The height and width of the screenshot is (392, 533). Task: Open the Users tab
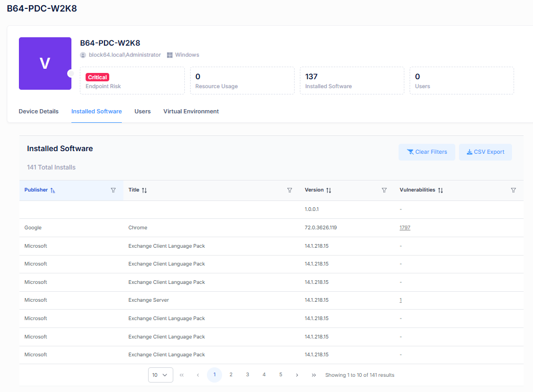[142, 111]
